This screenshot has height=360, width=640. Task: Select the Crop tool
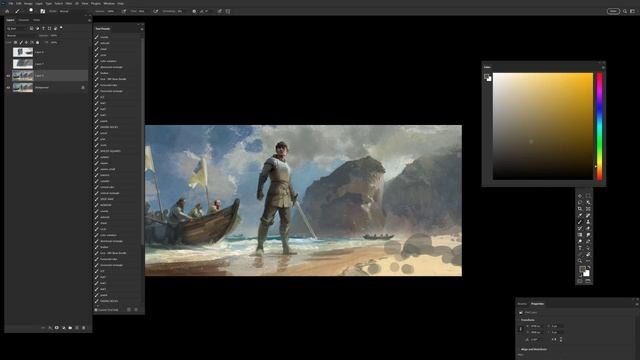(580, 209)
